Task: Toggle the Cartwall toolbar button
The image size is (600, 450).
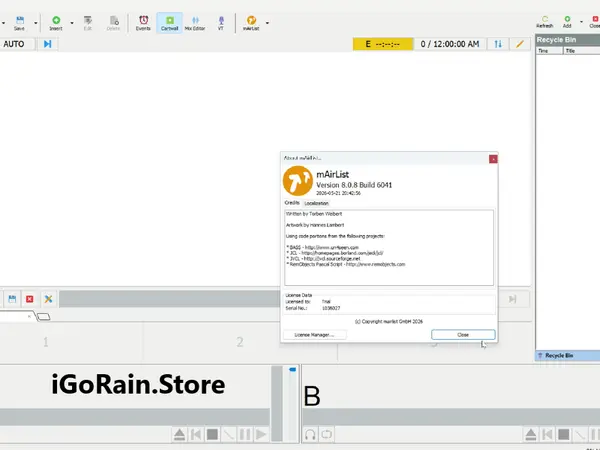Action: pos(170,23)
